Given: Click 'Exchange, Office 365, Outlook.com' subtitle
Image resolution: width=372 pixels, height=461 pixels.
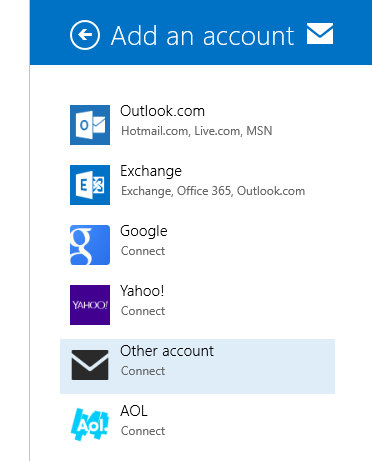Looking at the screenshot, I should [x=213, y=191].
